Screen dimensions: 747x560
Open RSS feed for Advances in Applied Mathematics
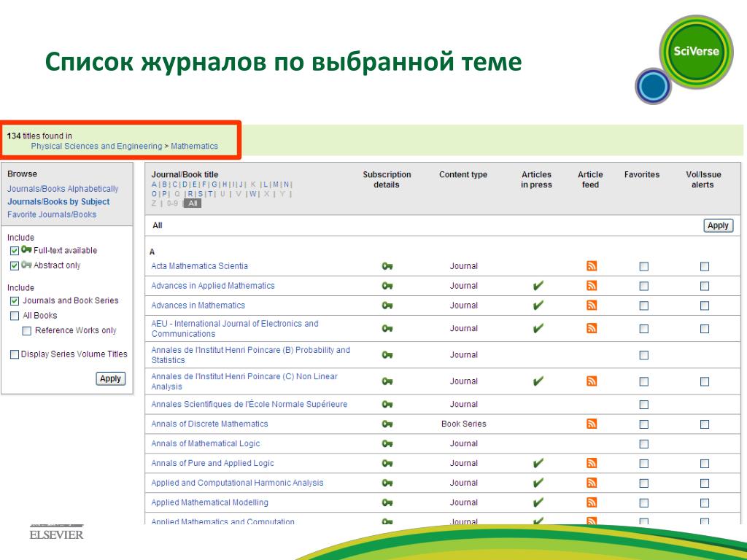tap(591, 286)
